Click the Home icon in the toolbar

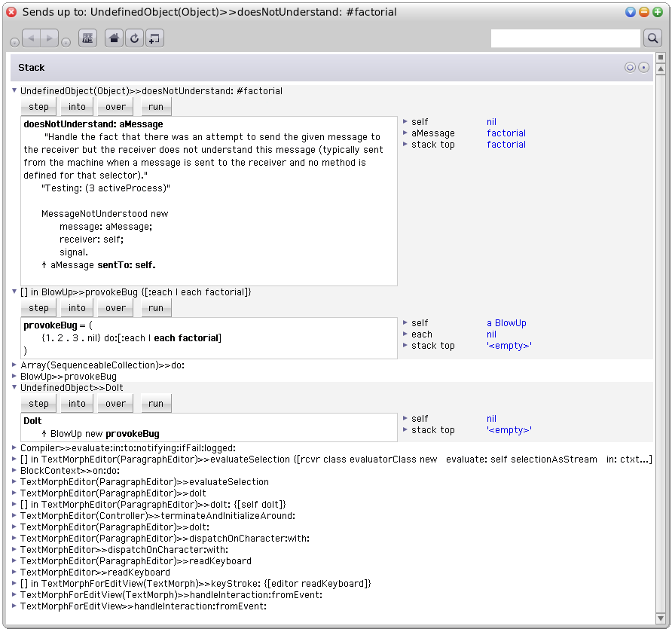click(114, 38)
